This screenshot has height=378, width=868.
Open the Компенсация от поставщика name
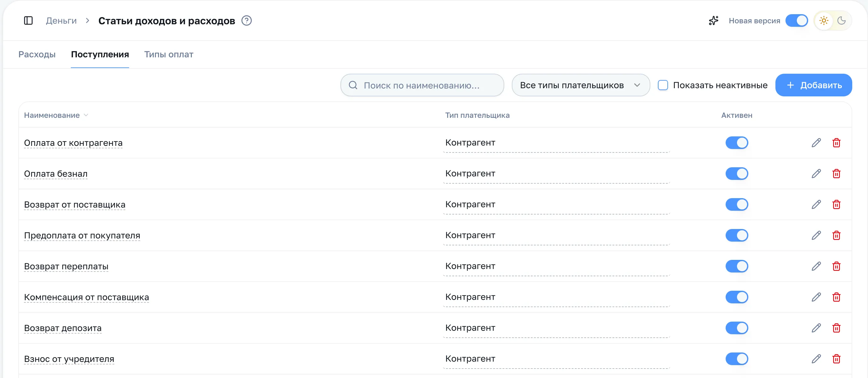(x=86, y=297)
